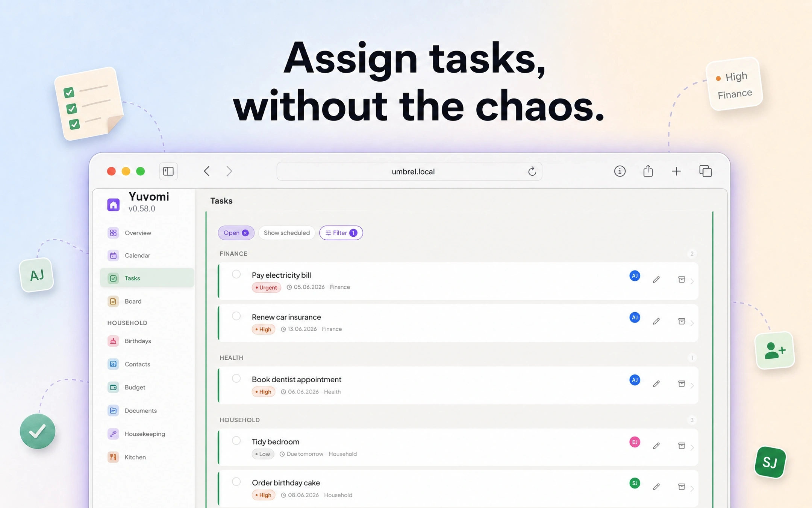
Task: Go back with the browser back arrow
Action: coord(207,171)
